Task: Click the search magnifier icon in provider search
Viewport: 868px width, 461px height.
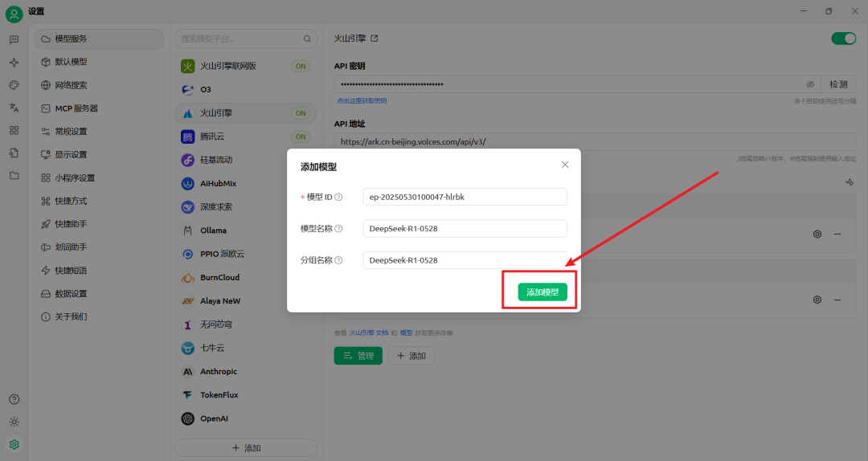Action: point(307,39)
